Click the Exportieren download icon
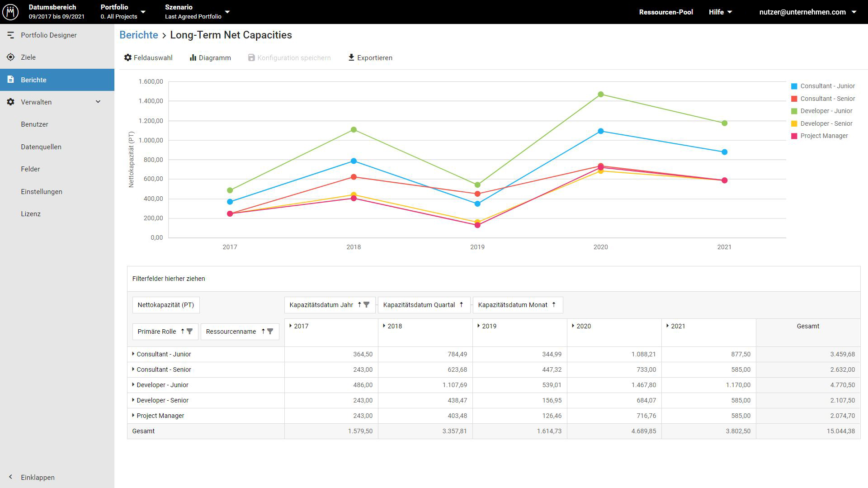 click(351, 57)
